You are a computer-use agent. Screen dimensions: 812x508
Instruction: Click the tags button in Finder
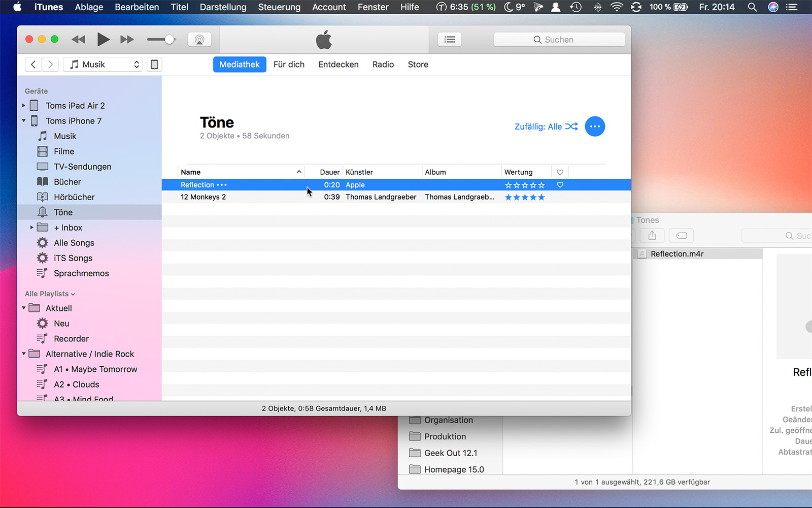pos(681,236)
